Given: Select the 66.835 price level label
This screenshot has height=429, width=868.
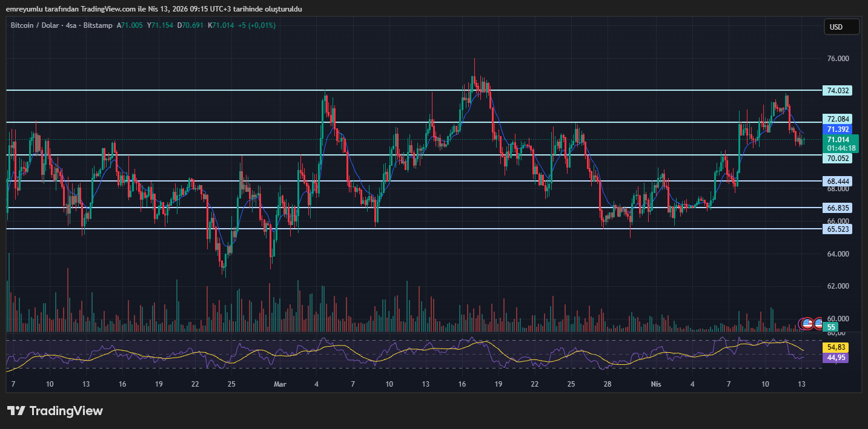Looking at the screenshot, I should point(838,208).
